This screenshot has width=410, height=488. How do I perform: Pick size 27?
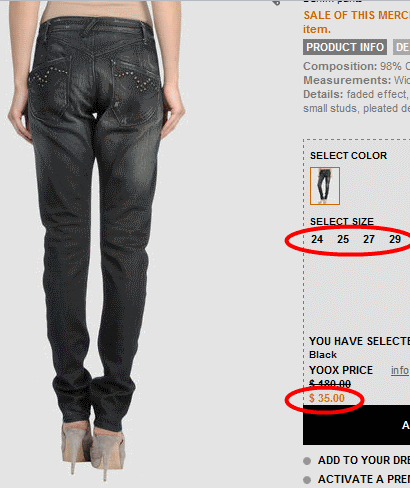(369, 239)
